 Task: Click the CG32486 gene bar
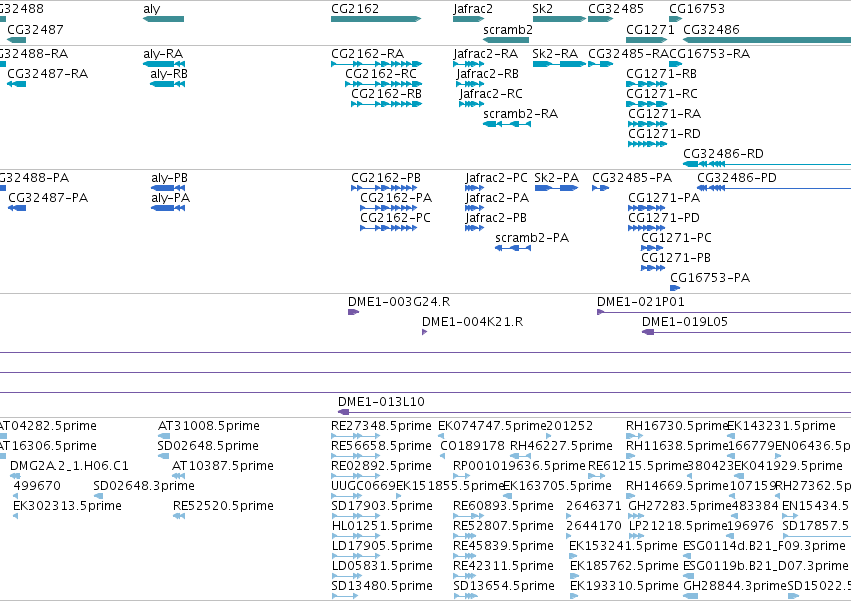click(767, 40)
